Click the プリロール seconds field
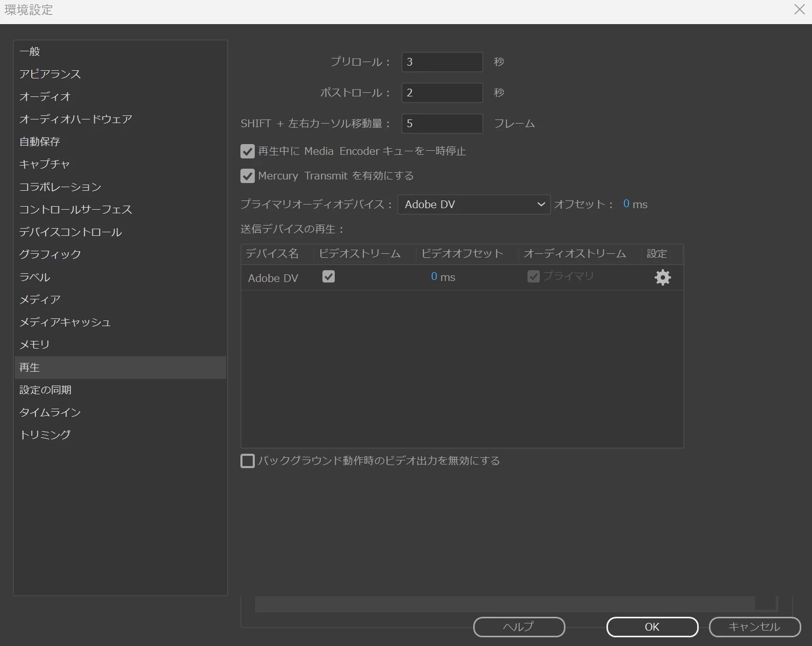The width and height of the screenshot is (812, 646). coord(442,62)
